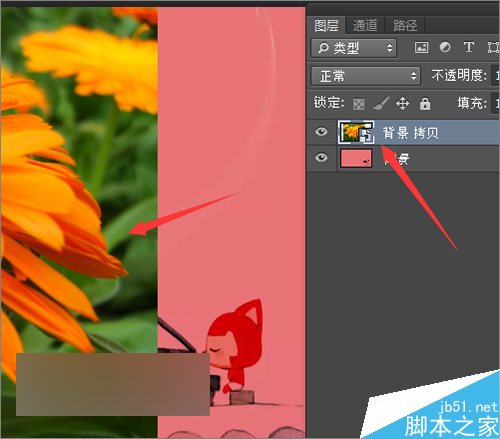Image resolution: width=500 pixels, height=439 pixels.
Task: Hide the 背景 拷贝 layer eye
Action: click(321, 132)
